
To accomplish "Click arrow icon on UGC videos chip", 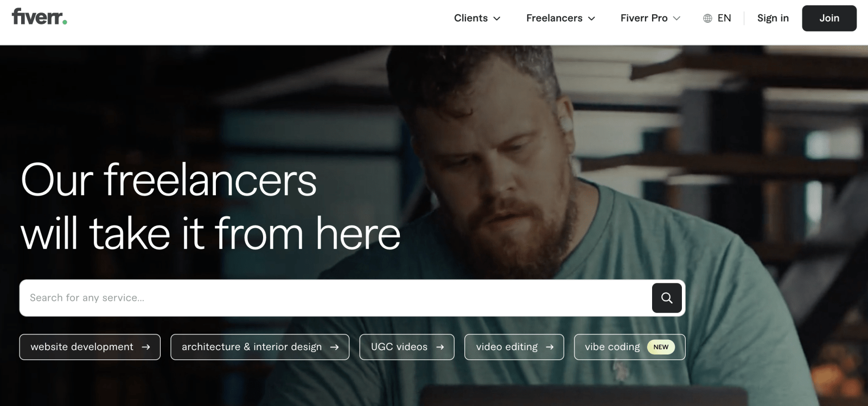I will (x=440, y=347).
